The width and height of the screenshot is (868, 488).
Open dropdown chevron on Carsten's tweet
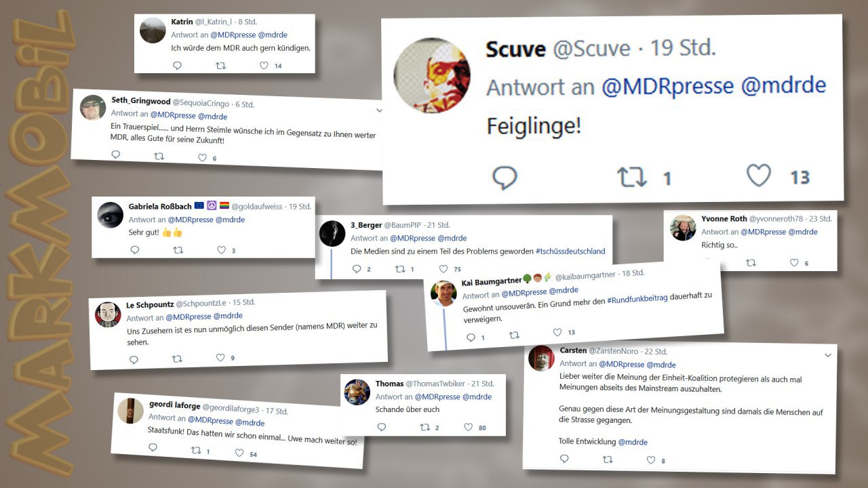point(828,355)
